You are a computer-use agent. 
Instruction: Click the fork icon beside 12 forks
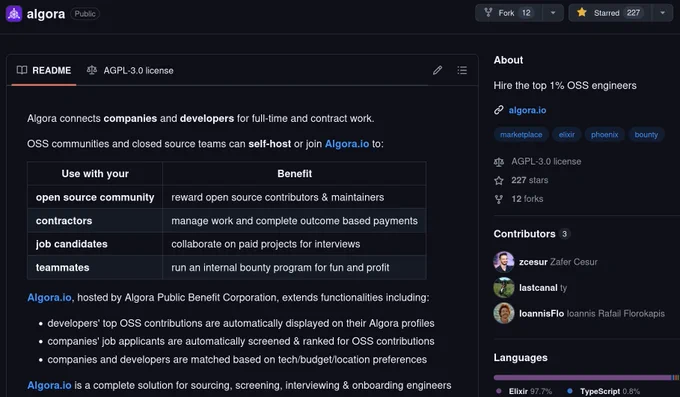499,199
